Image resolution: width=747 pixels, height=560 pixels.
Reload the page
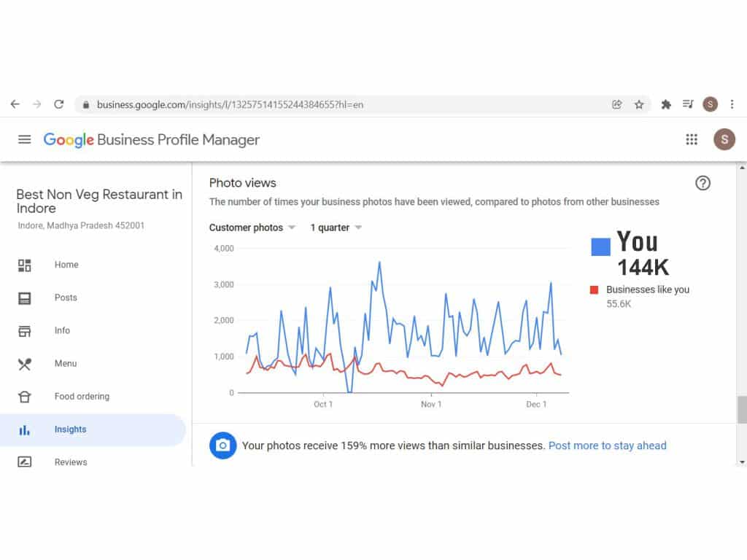pyautogui.click(x=59, y=104)
